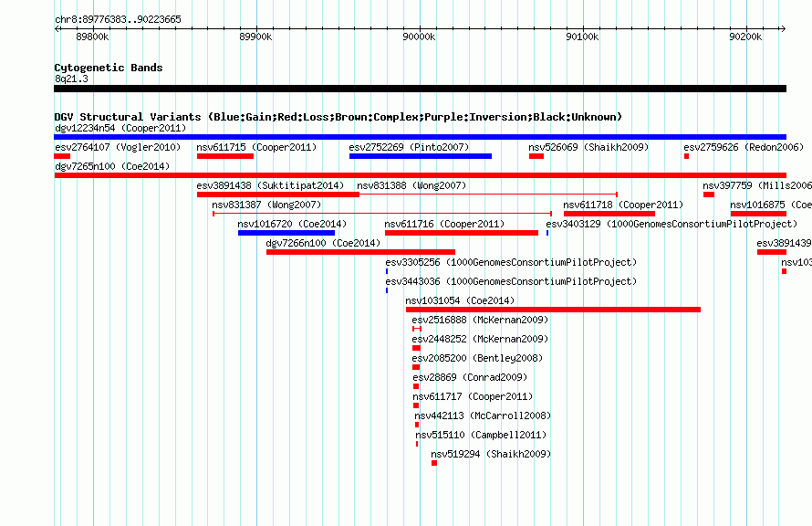The height and width of the screenshot is (526, 812).
Task: Click the Cytogenetic Bands track title
Action: [109, 68]
